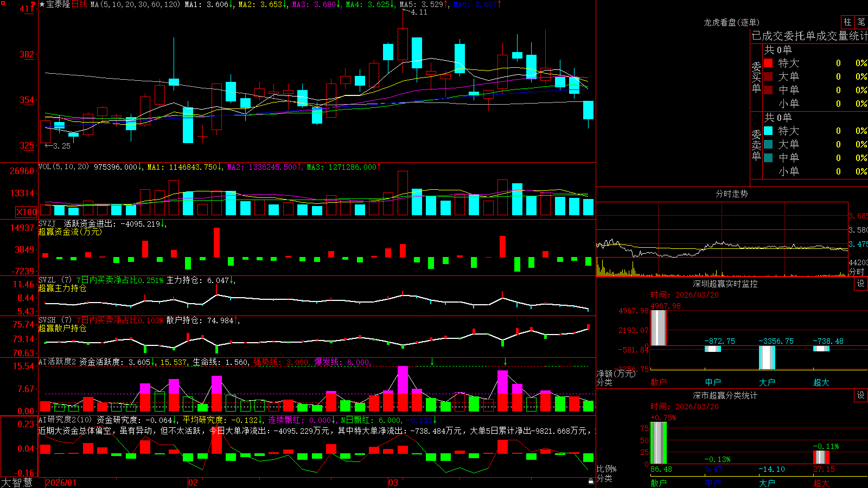This screenshot has height=488, width=868.
Task: Click the 大智慧 logo in the bottom-left corner
Action: coord(17,483)
